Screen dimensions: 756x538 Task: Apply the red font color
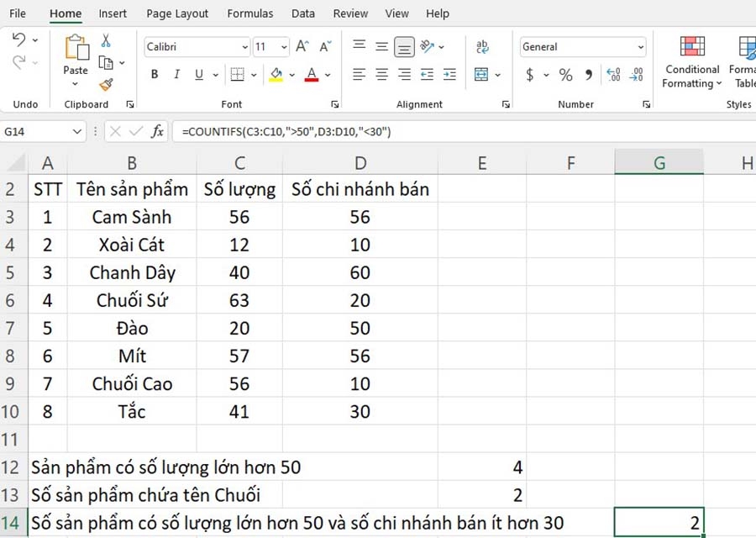[x=312, y=74]
